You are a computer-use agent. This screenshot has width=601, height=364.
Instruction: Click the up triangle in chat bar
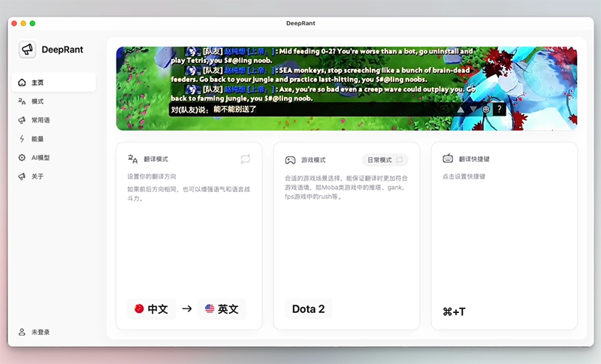[x=461, y=110]
